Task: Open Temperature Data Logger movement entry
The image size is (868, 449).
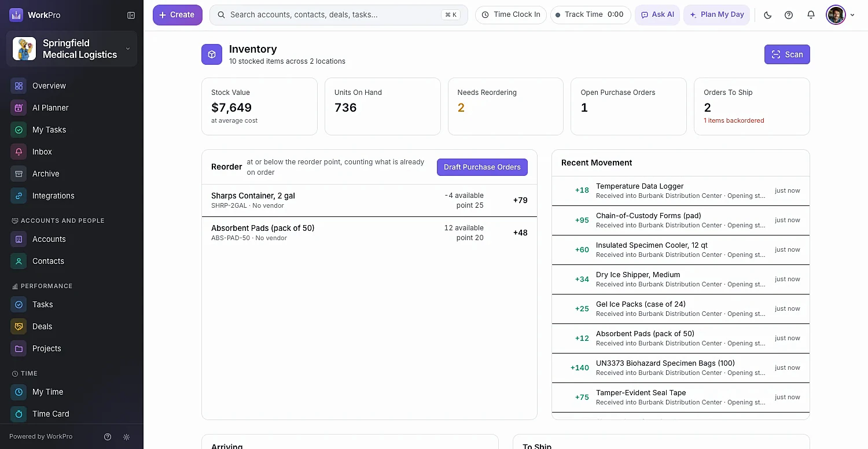Action: point(681,191)
